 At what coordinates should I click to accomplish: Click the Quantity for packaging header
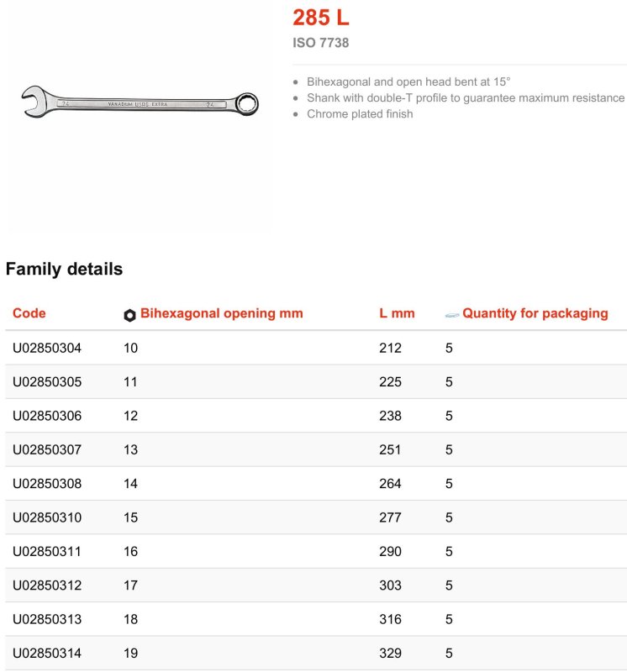coord(535,313)
